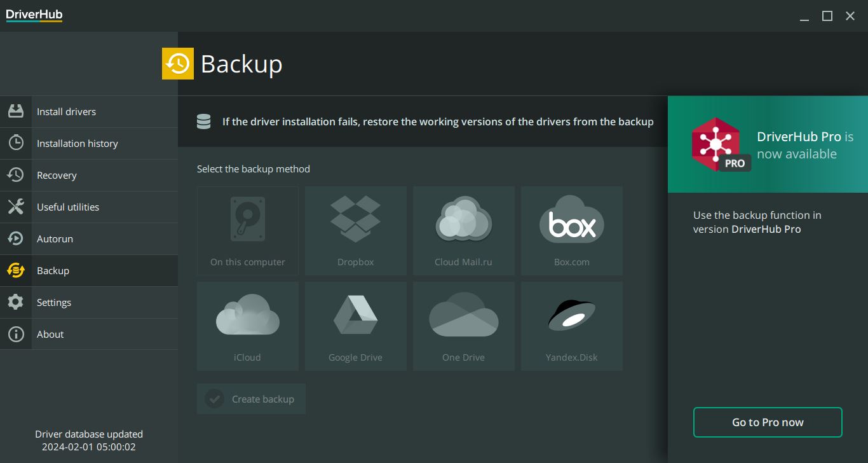The image size is (868, 463).
Task: Close the DriverHub window
Action: coord(850,16)
